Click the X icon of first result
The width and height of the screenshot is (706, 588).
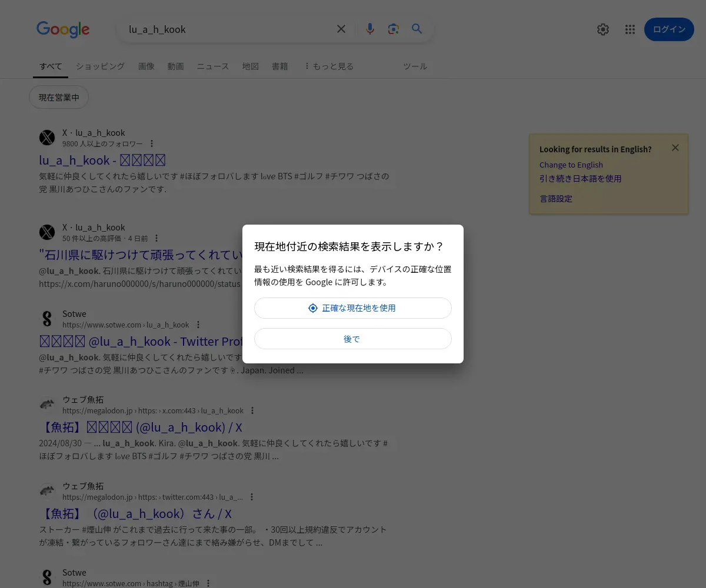(x=47, y=138)
